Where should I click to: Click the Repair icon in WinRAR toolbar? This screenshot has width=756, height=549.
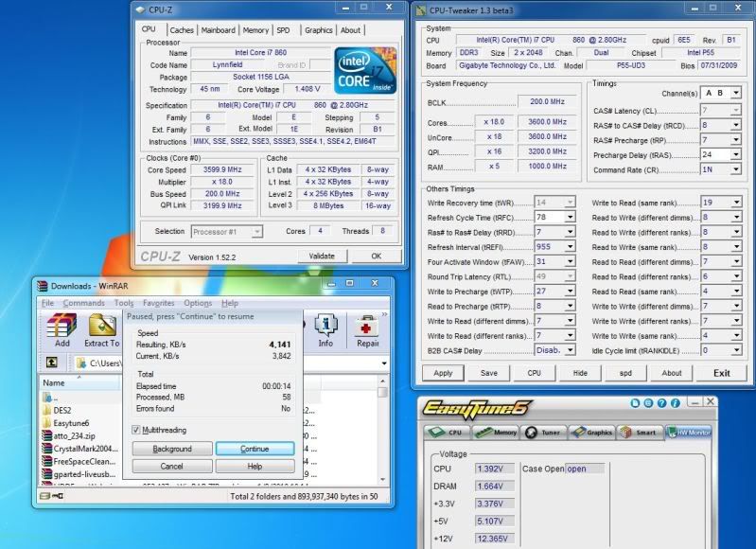pyautogui.click(x=367, y=330)
